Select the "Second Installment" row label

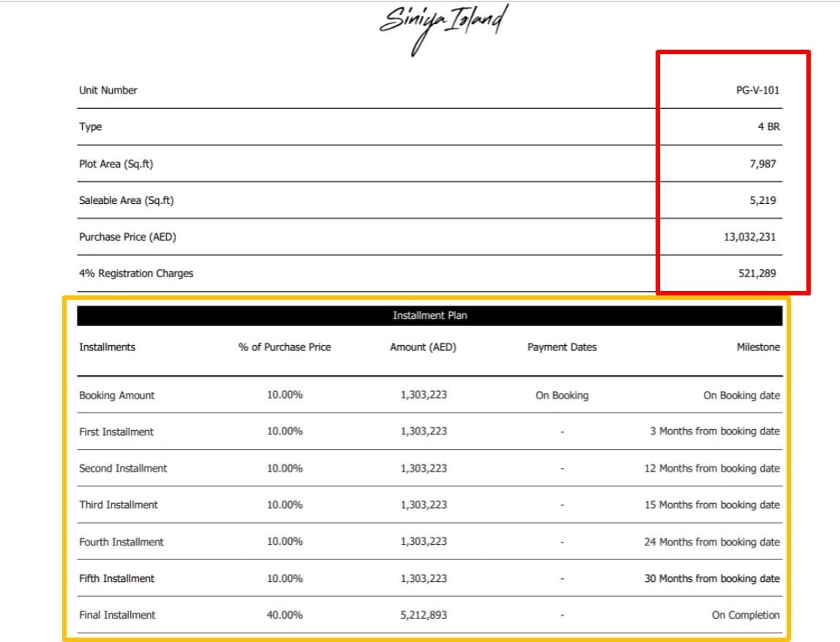coord(123,469)
